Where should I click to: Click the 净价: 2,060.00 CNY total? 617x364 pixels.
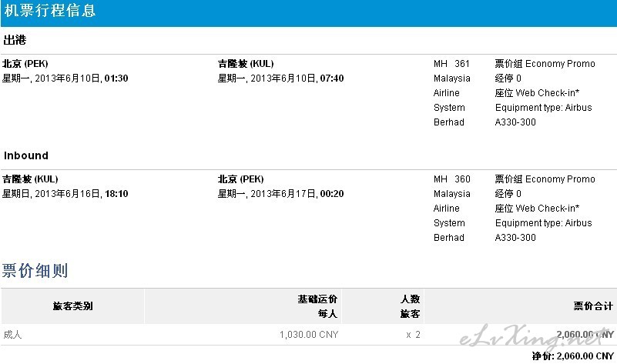tap(573, 356)
